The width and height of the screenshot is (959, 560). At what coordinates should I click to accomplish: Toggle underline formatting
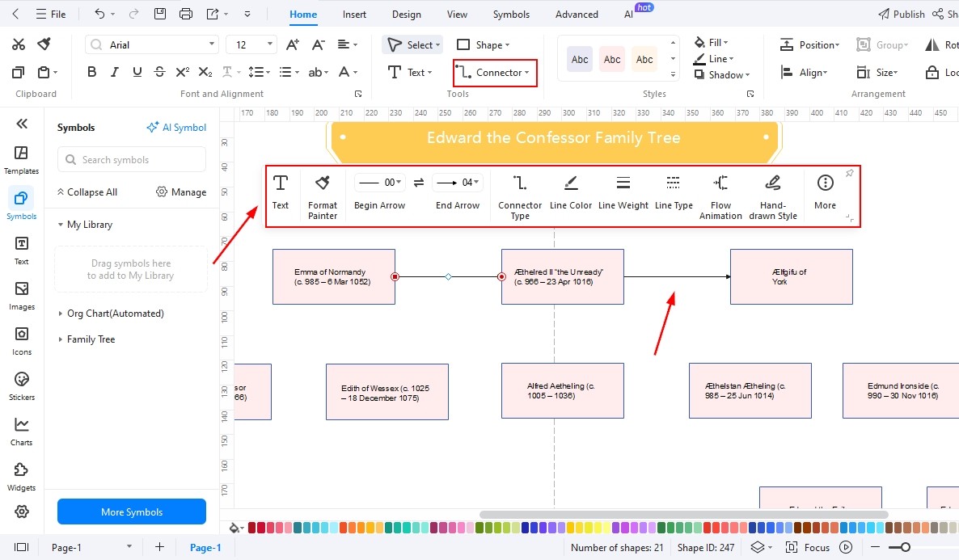tap(137, 71)
